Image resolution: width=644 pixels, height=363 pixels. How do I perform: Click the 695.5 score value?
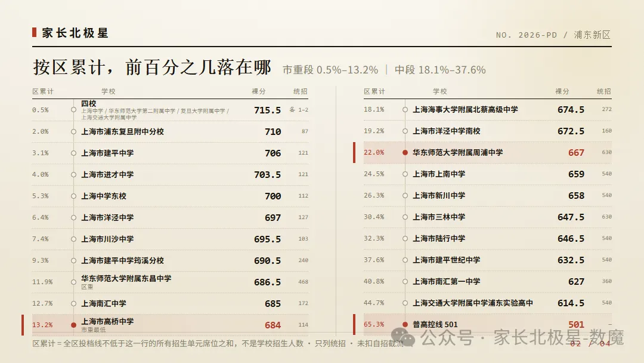[267, 239]
